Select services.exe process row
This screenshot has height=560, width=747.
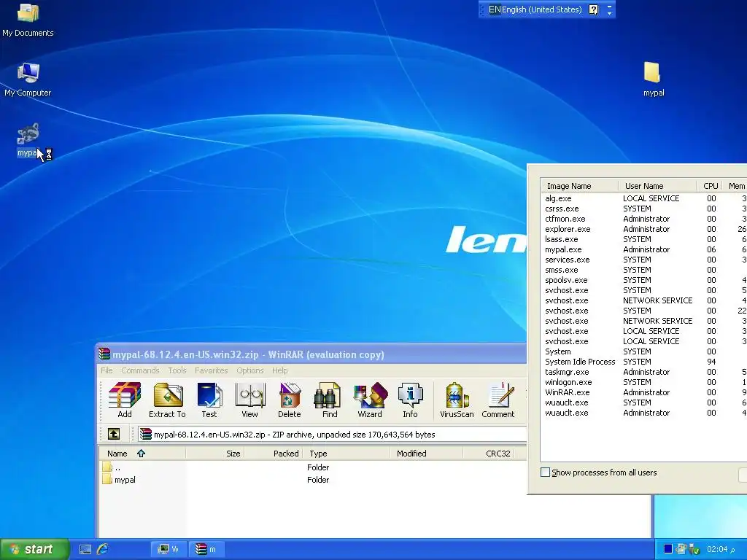point(644,260)
